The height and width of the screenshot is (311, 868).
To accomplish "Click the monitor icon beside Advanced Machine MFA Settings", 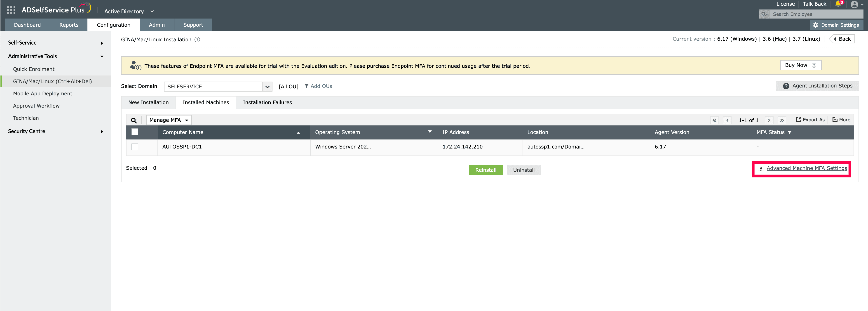I will click(760, 168).
